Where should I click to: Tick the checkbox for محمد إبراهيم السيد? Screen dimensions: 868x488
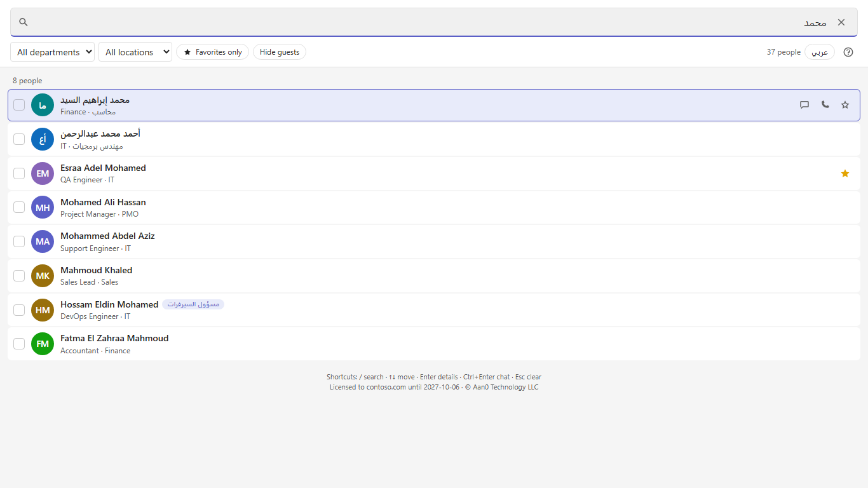pos(19,105)
